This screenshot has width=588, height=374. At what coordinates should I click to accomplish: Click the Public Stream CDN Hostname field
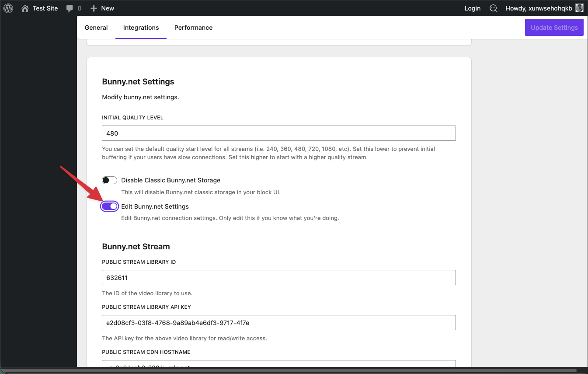pyautogui.click(x=278, y=366)
